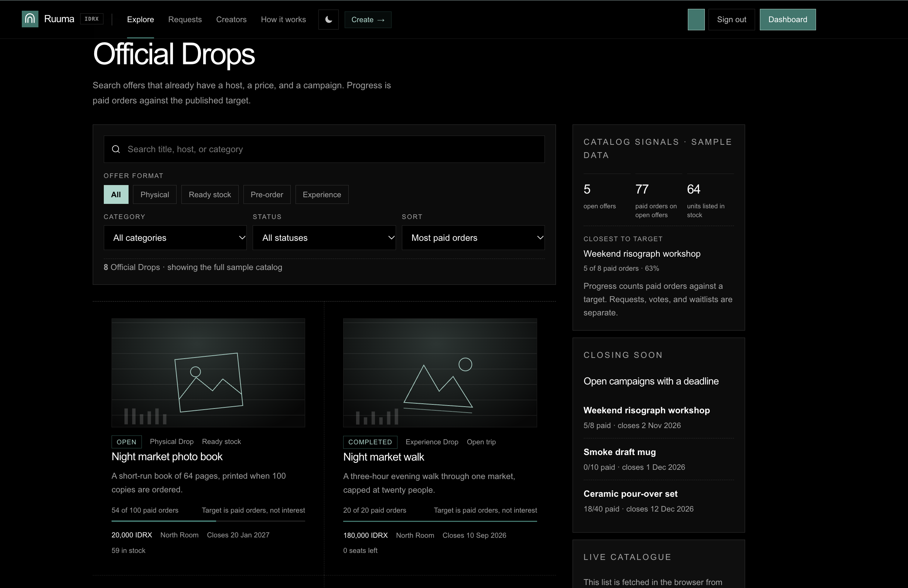Click "59 in stock" text
Screen dimensions: 908x588
pos(128,551)
